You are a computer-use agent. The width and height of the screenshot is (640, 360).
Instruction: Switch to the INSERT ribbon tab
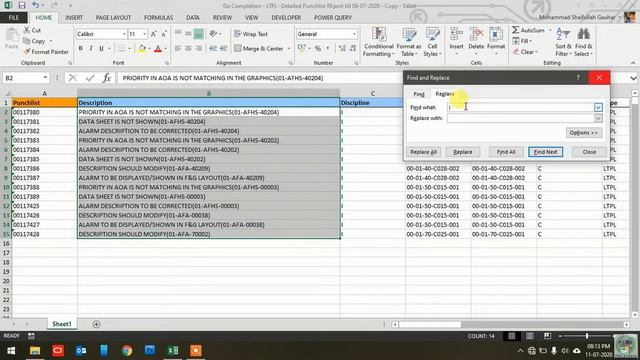(74, 18)
